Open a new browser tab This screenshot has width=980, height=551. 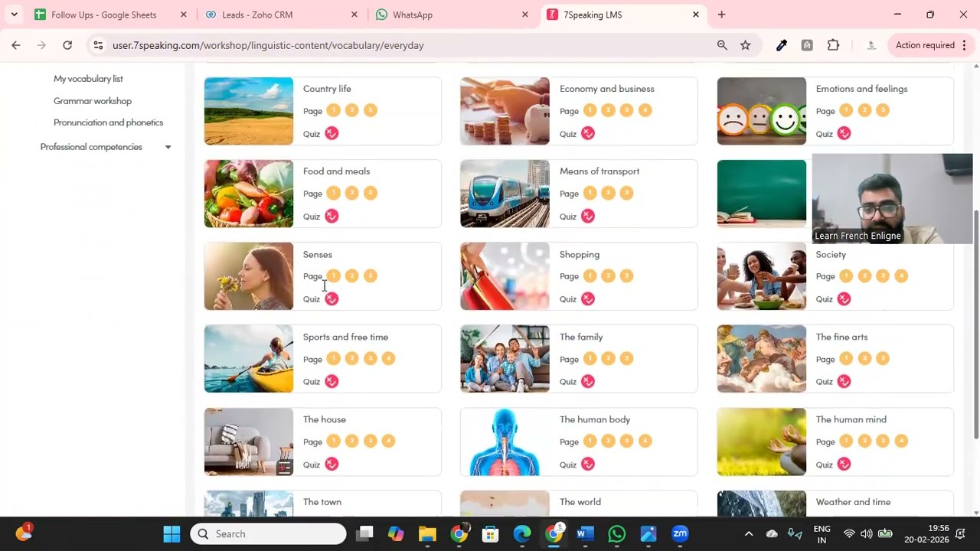721,15
